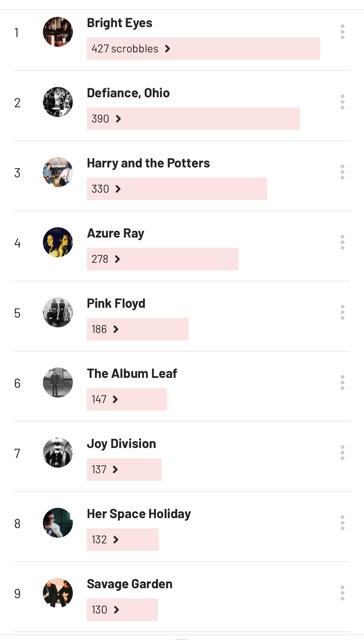
Task: Open more options for Harry and the Potters
Action: click(x=342, y=172)
